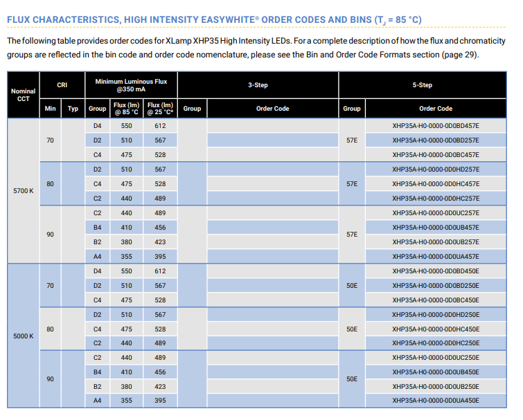Select 550 flux value in 0D0BD457E row
This screenshot has width=523, height=420.
pos(126,126)
